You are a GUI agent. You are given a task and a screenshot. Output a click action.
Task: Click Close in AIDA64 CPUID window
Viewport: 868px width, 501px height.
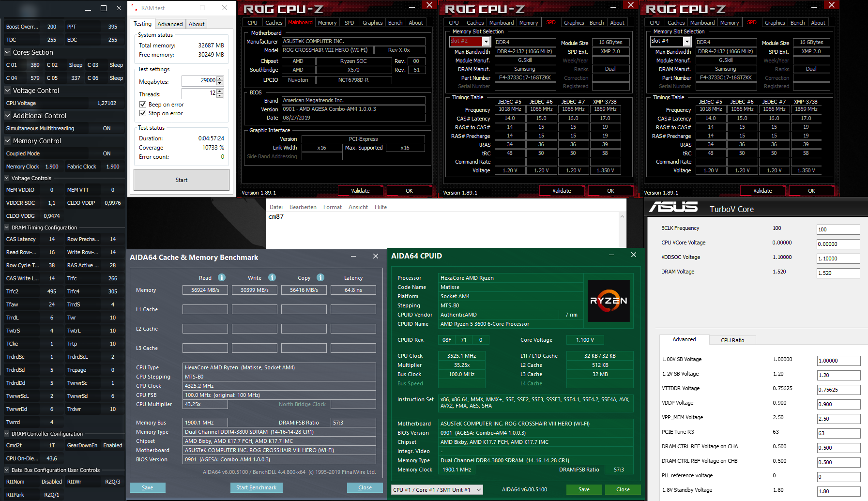623,489
